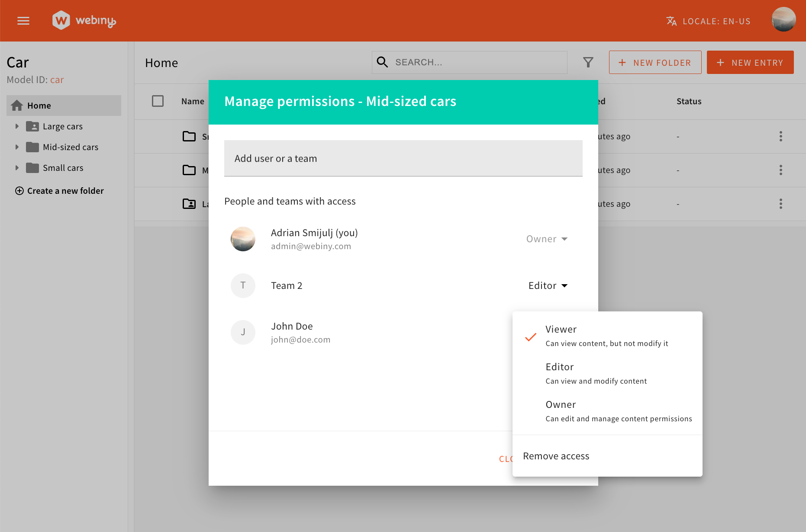Open the Editor role dropdown for Team 2
806x532 pixels.
548,285
